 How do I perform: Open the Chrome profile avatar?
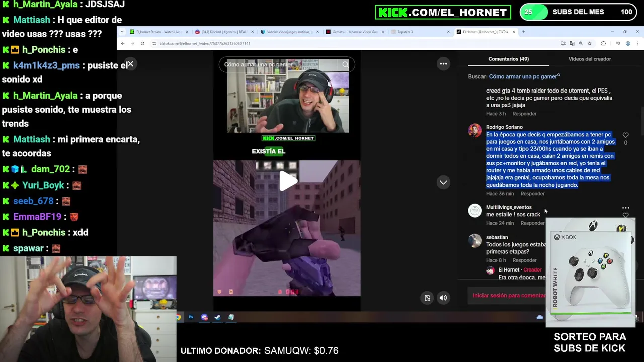coord(628,43)
